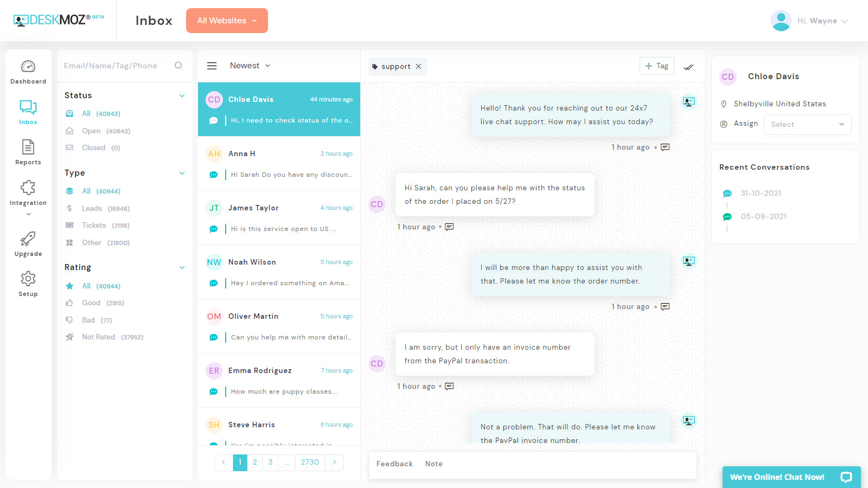Select page 1 in pagination

[x=240, y=463]
